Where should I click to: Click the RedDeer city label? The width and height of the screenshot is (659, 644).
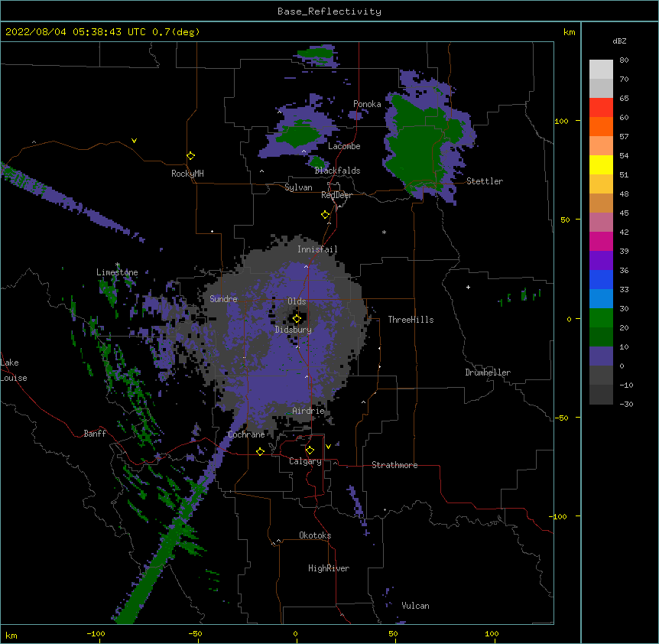(x=336, y=195)
